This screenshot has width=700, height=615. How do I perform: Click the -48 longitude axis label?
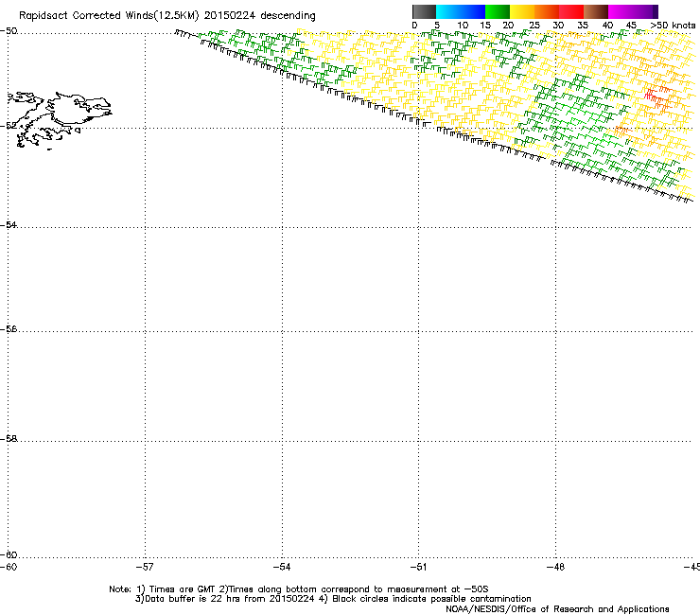click(x=555, y=567)
